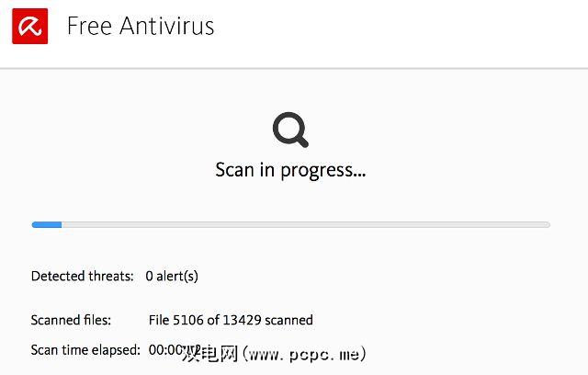Click the Detected threats label
The image size is (588, 375).
click(82, 276)
